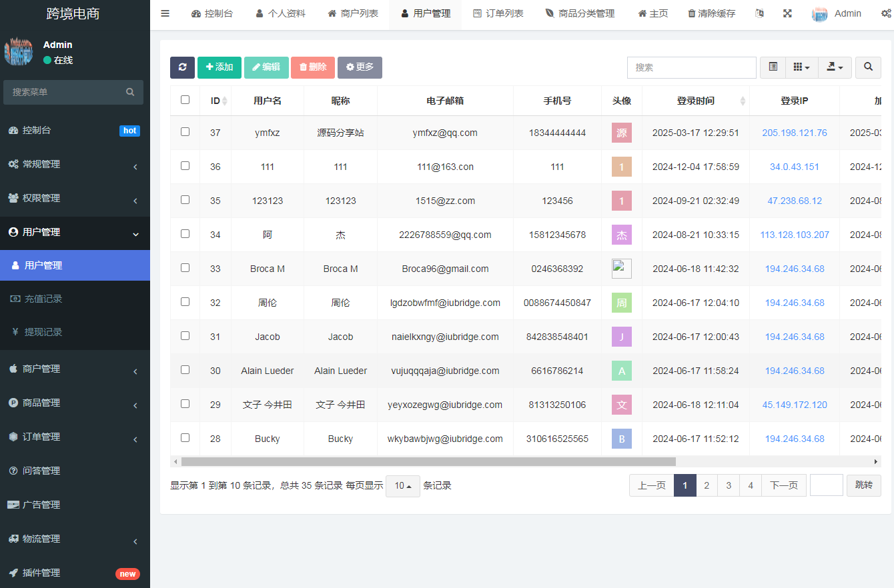Click the IP link 205.198.121.76
The width and height of the screenshot is (894, 588).
(794, 133)
